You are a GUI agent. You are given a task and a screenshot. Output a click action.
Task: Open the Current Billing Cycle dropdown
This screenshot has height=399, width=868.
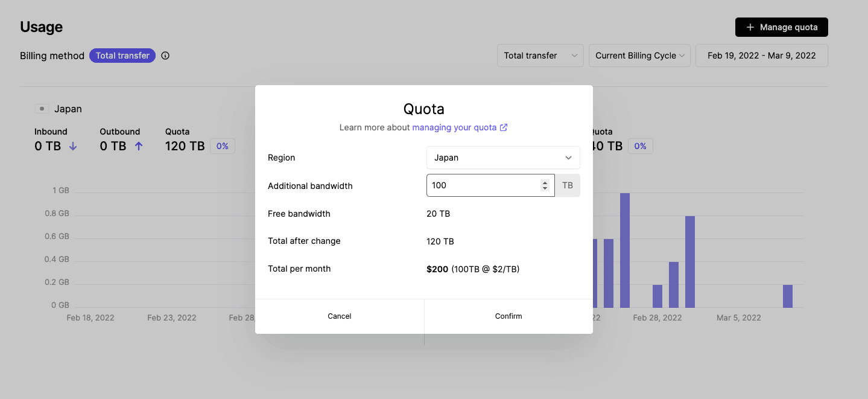[639, 55]
